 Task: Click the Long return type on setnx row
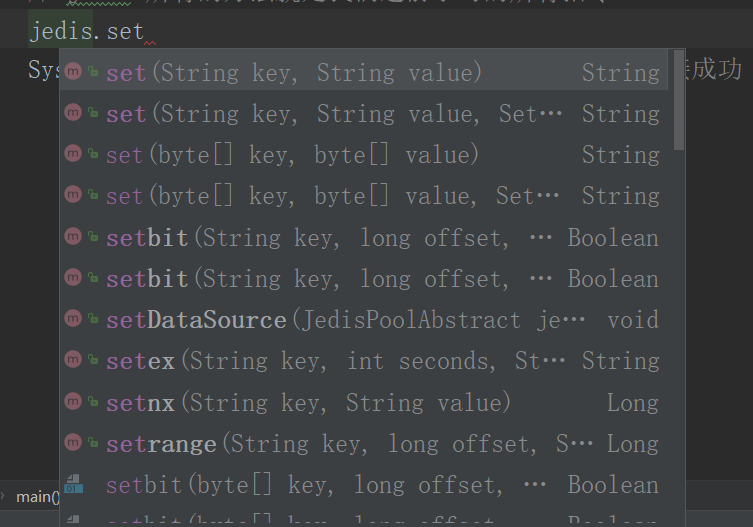pyautogui.click(x=633, y=402)
